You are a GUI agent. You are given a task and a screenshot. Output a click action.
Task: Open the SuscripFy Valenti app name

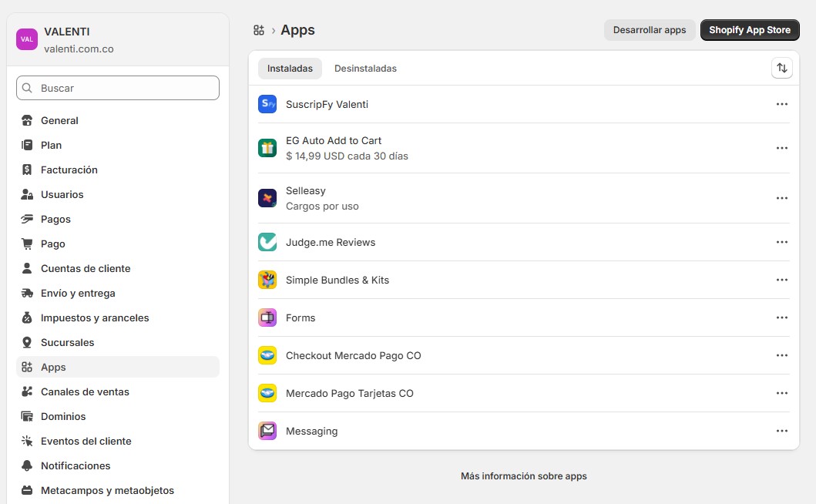pyautogui.click(x=327, y=104)
